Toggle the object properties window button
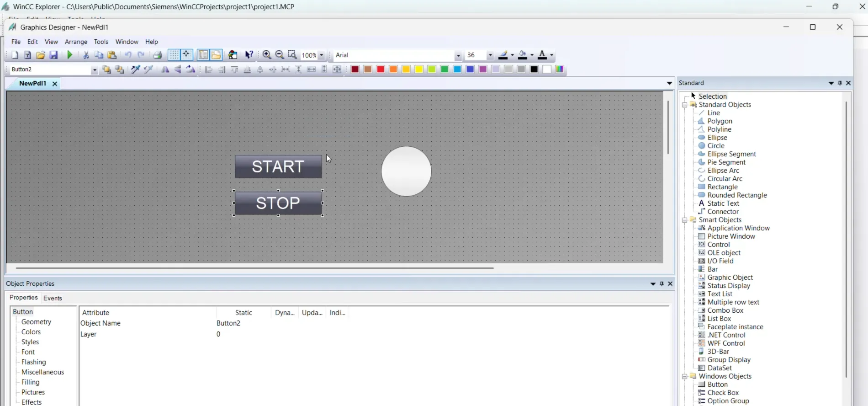The width and height of the screenshot is (868, 406). [203, 55]
